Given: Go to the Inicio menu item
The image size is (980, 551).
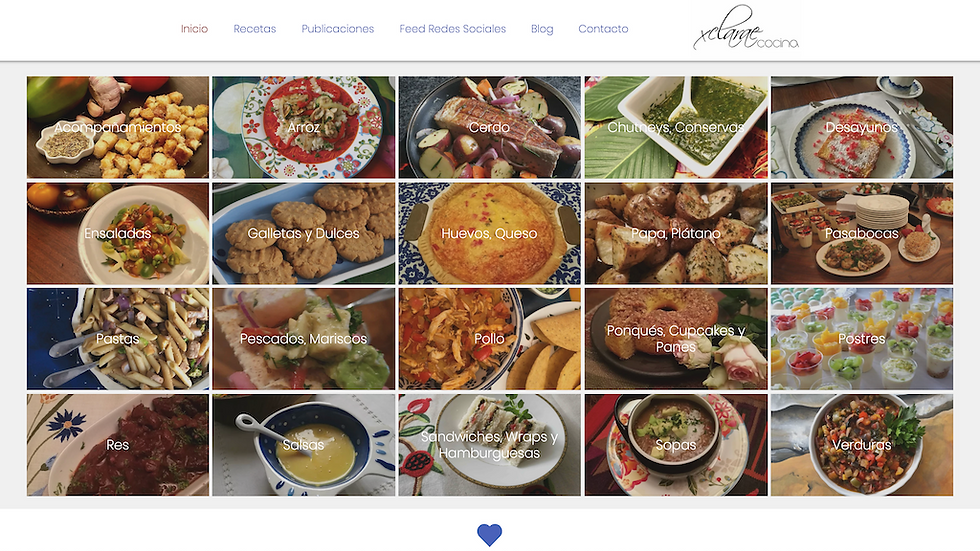Looking at the screenshot, I should pos(194,29).
